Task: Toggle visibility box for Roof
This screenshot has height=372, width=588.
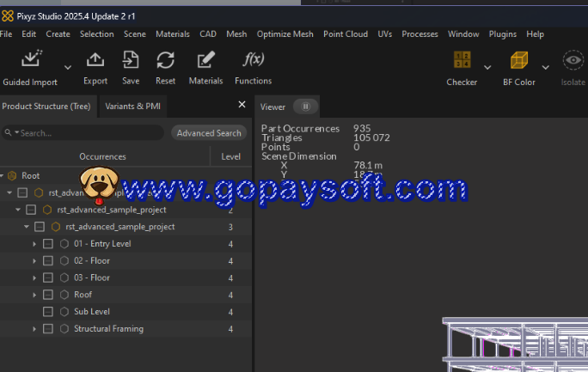Action: pyautogui.click(x=48, y=295)
